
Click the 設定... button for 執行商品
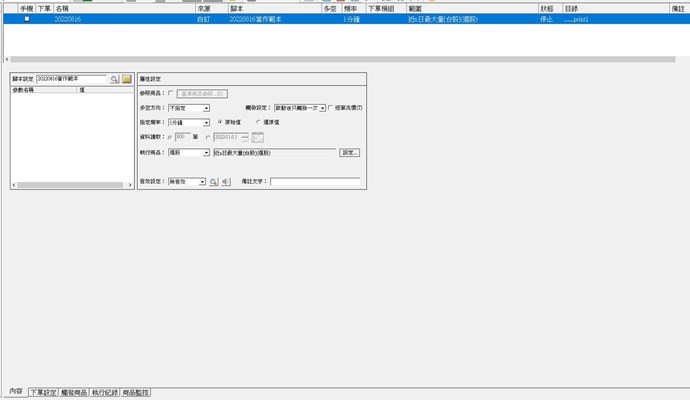click(x=349, y=153)
